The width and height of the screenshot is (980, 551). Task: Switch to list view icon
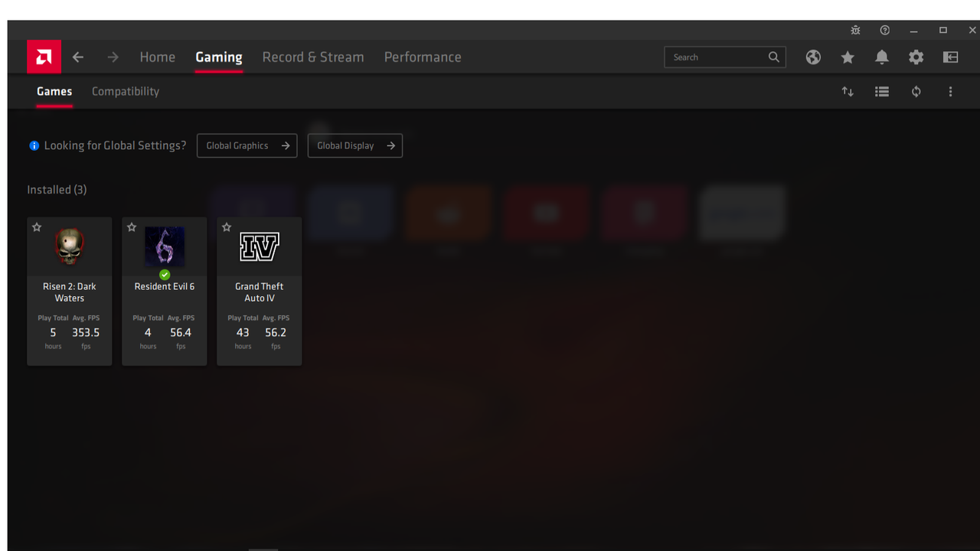(x=882, y=92)
